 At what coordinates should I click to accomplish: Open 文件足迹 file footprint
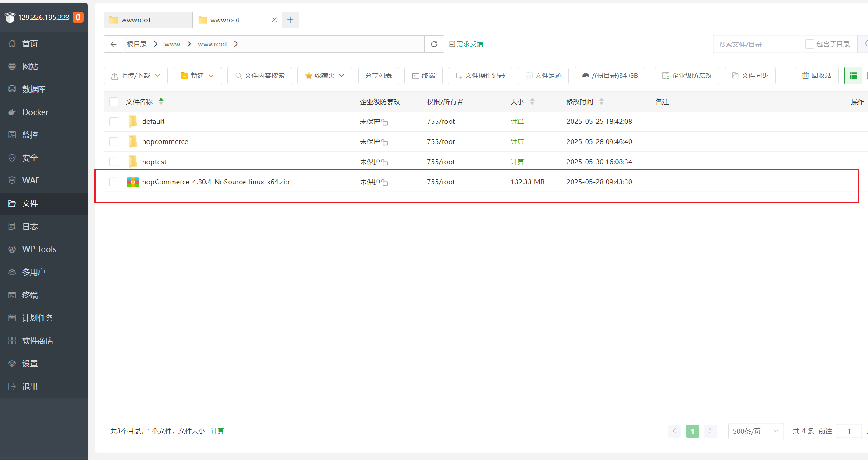543,76
